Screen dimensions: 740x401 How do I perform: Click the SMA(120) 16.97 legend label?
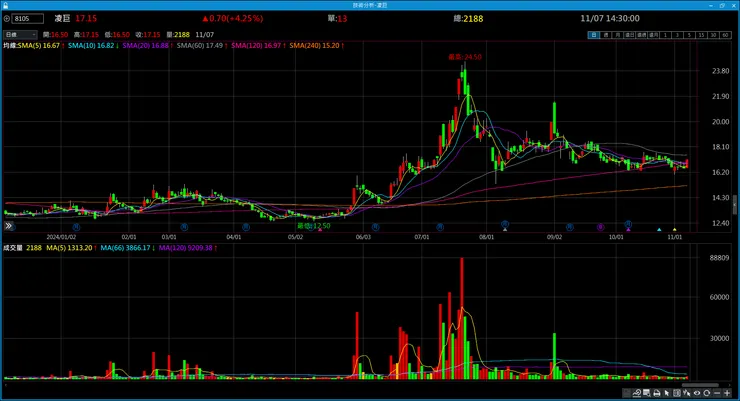(256, 46)
